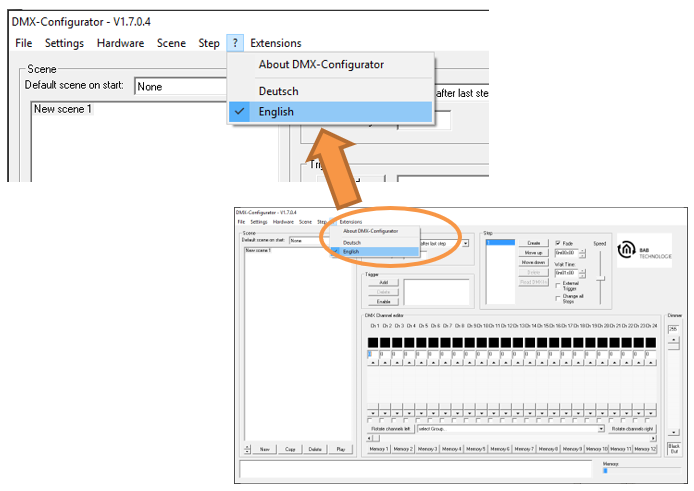Open Extensions menu in small full window
694x491 pixels.
tap(351, 222)
